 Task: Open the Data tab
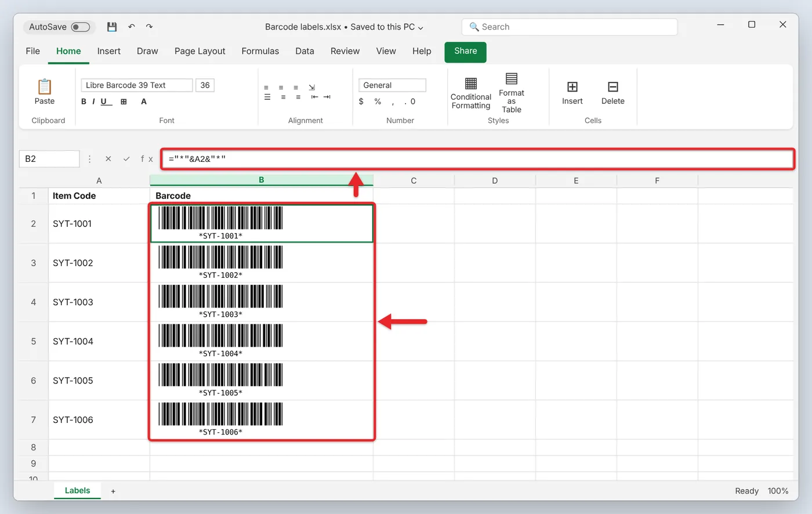tap(304, 51)
